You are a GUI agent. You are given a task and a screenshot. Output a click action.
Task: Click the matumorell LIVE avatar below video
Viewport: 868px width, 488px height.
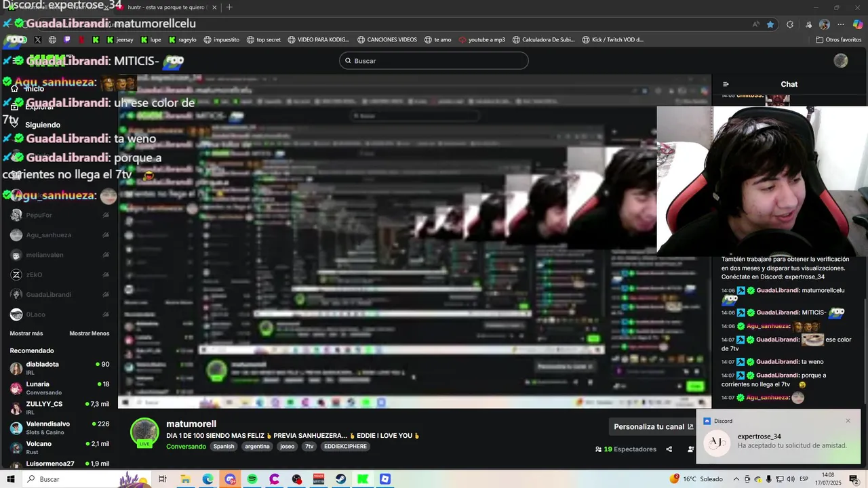(144, 432)
